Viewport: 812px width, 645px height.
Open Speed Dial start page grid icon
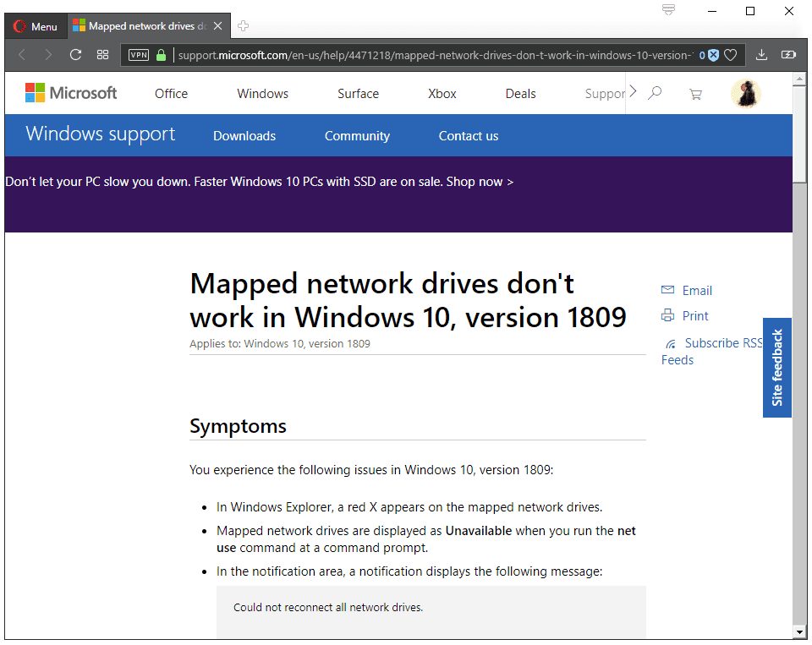pos(102,55)
